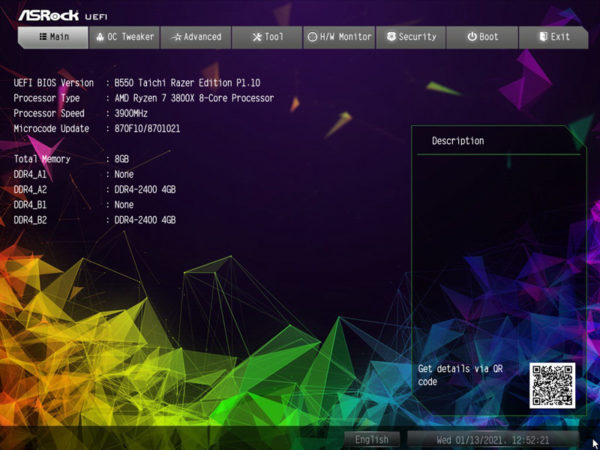Click the QR code image
Screen dimensions: 600x450
552,386
